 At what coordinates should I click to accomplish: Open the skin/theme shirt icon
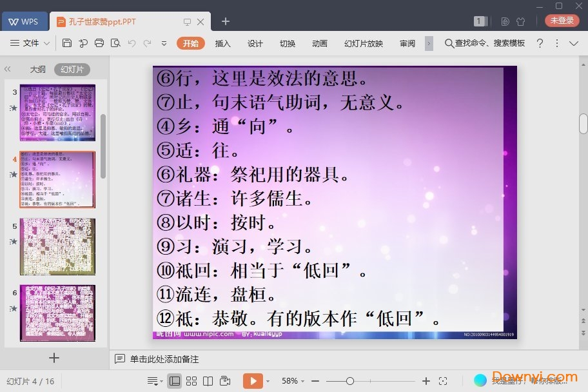click(x=521, y=21)
